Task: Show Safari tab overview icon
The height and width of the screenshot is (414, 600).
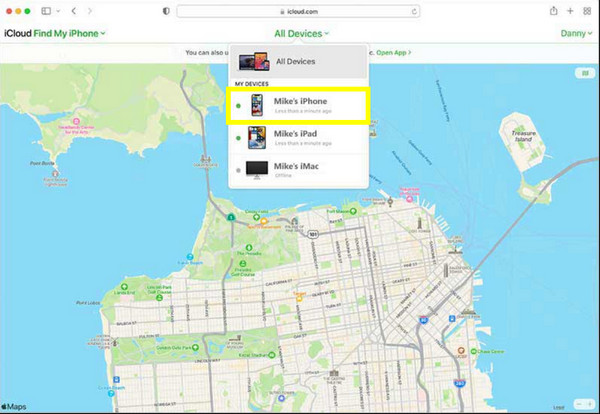Action: [x=586, y=11]
